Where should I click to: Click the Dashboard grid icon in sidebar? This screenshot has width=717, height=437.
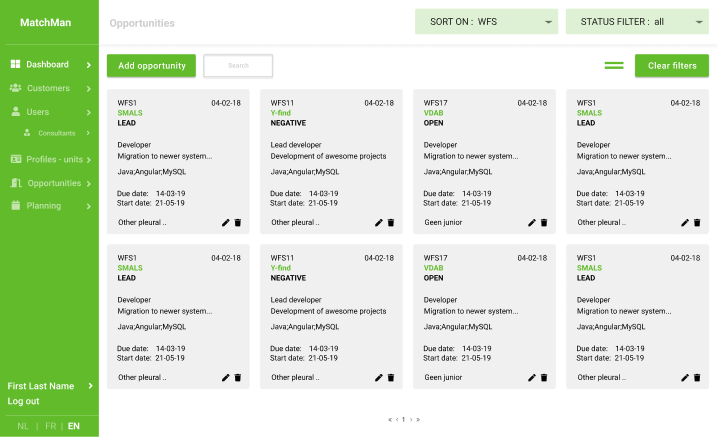pyautogui.click(x=16, y=64)
